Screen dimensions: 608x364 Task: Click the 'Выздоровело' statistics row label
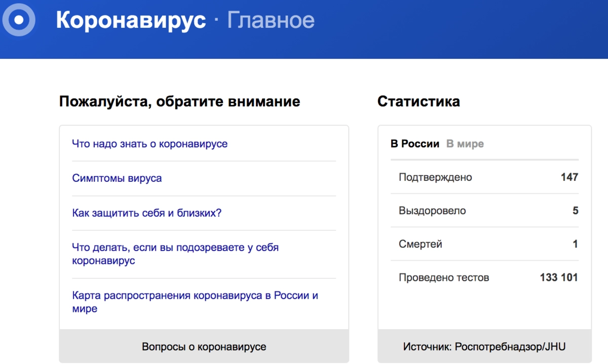(x=432, y=211)
